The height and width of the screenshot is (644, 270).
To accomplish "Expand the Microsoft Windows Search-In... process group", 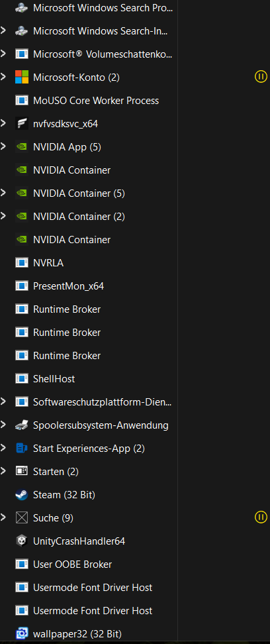I will click(3, 30).
